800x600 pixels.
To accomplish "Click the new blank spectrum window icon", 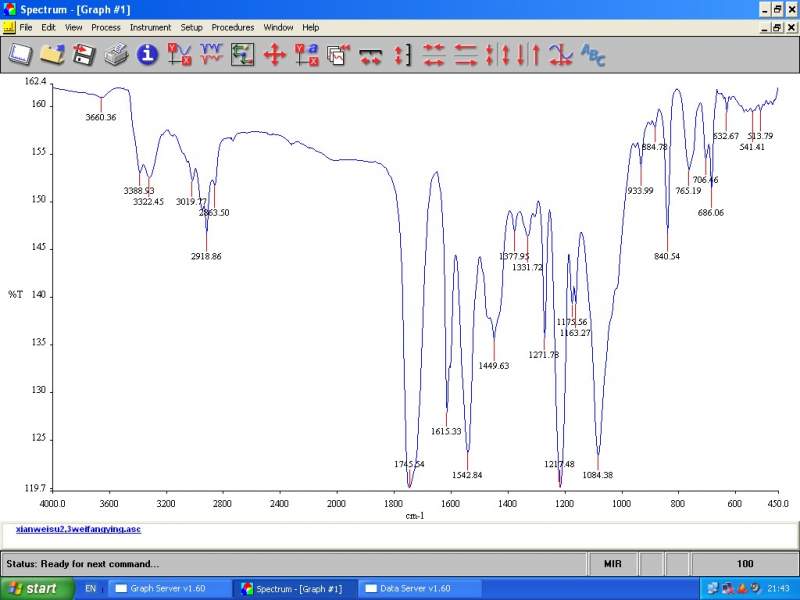I will [x=20, y=55].
